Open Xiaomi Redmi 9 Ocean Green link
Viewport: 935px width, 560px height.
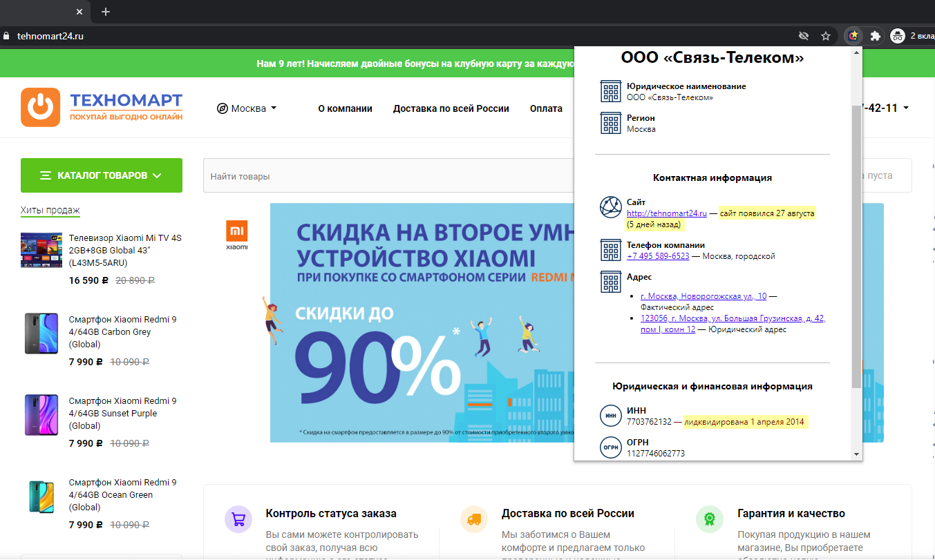(x=123, y=494)
